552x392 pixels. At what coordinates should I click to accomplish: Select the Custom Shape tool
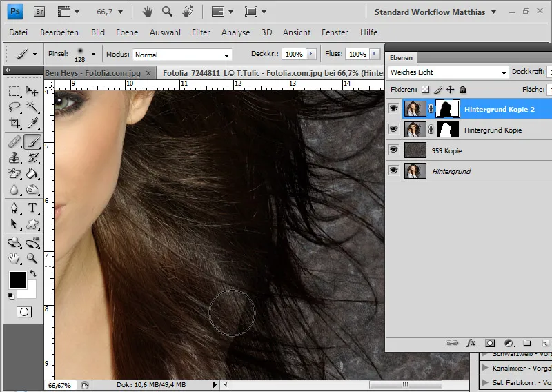[x=32, y=224]
